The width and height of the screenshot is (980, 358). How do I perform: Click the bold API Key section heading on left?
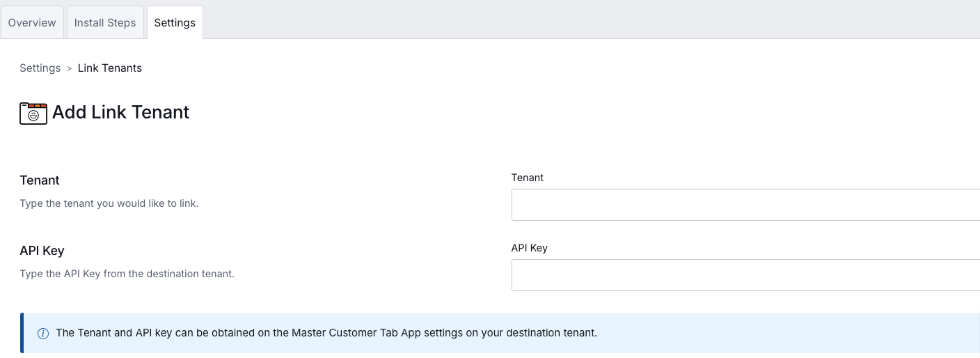tap(42, 251)
